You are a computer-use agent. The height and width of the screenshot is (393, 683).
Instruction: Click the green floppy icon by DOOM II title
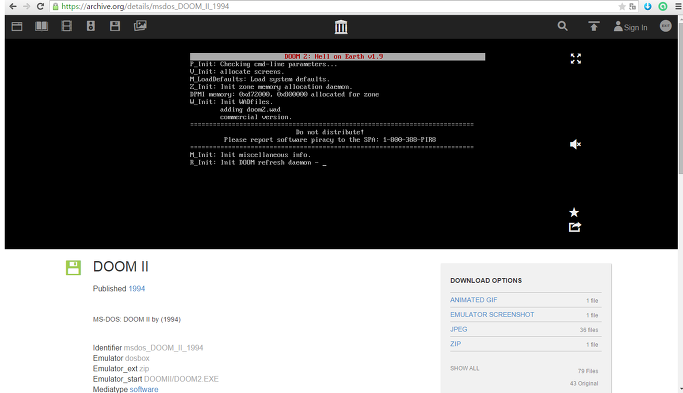73,268
